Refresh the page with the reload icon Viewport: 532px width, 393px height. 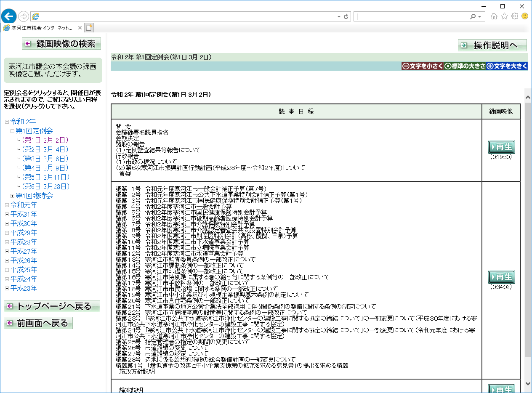[x=346, y=16]
